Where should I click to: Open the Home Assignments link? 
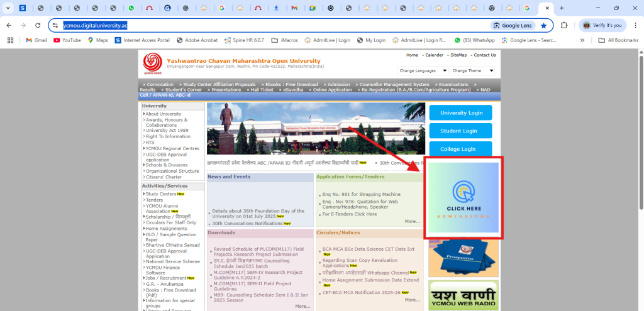[x=166, y=228]
